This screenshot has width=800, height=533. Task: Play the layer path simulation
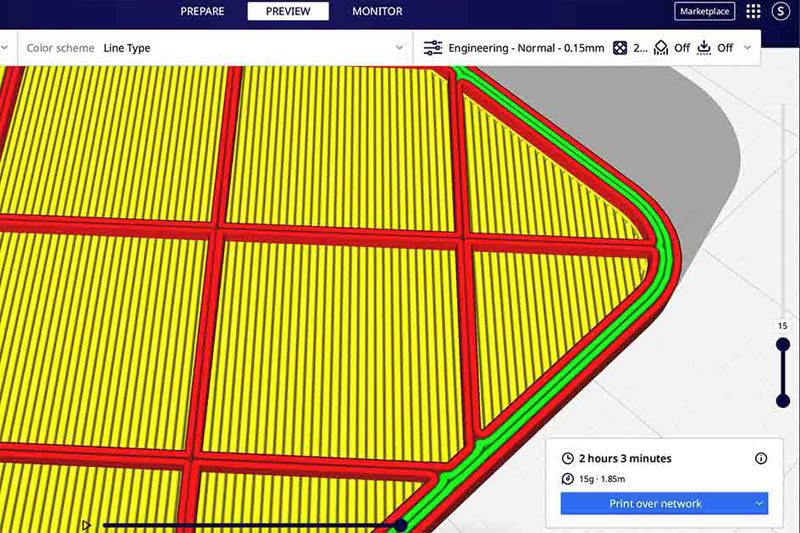tap(86, 525)
